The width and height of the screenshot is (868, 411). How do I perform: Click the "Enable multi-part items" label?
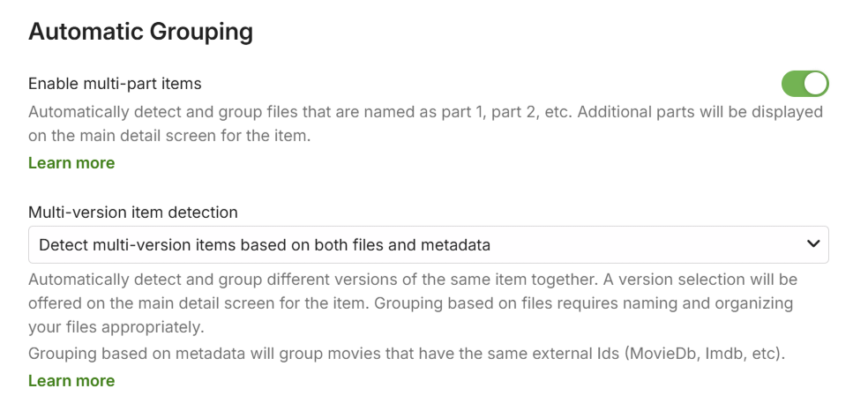[x=115, y=84]
